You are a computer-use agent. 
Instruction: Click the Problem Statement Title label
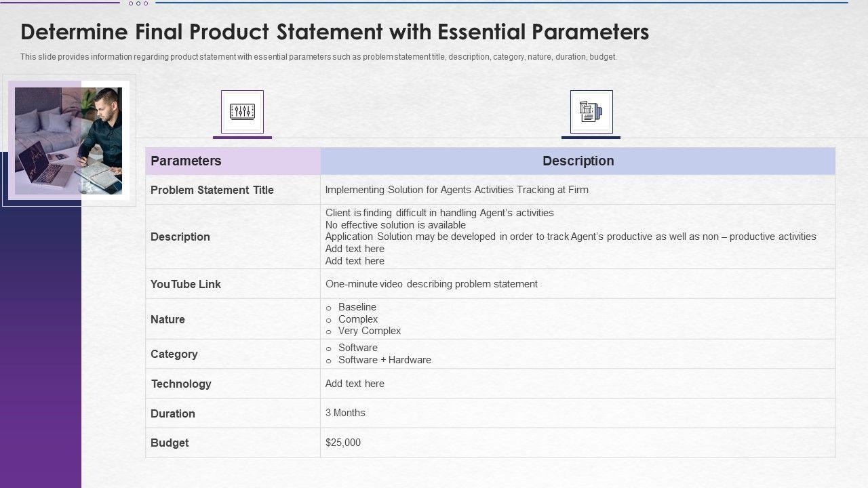tap(212, 190)
